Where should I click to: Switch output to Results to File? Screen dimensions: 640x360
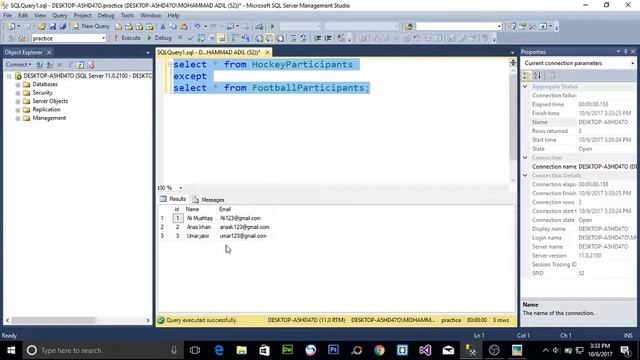(x=280, y=38)
